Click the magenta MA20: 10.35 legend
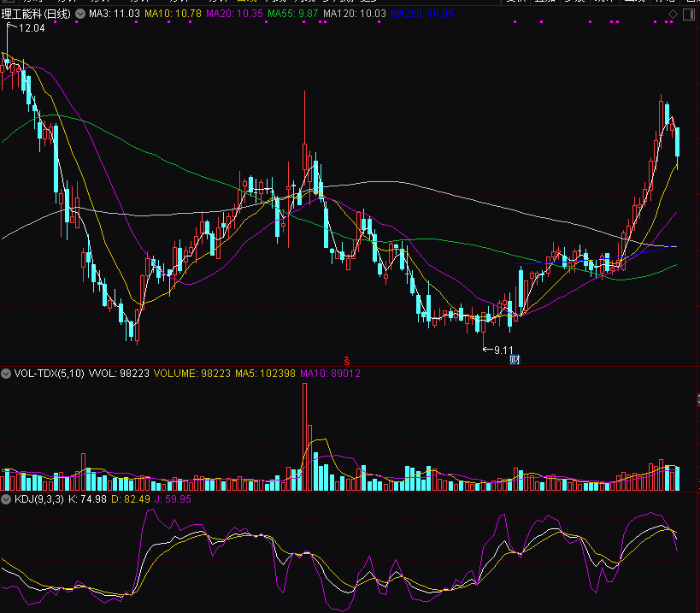Screen dimensions: 700x613 click(x=235, y=15)
